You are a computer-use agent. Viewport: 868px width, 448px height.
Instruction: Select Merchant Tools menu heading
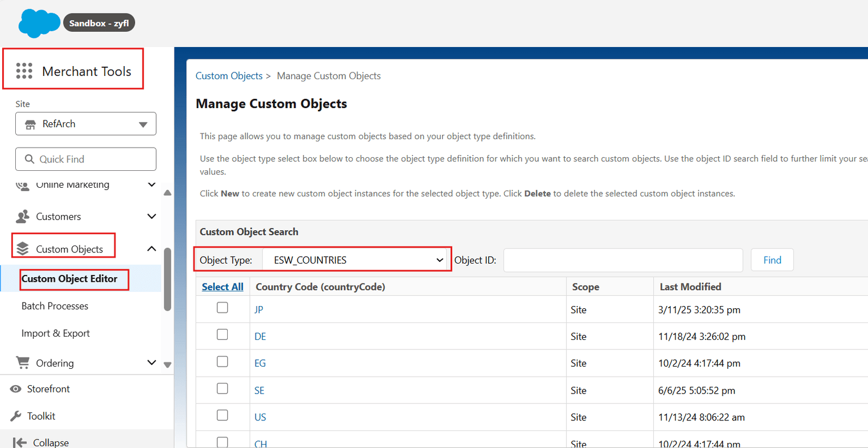(86, 71)
